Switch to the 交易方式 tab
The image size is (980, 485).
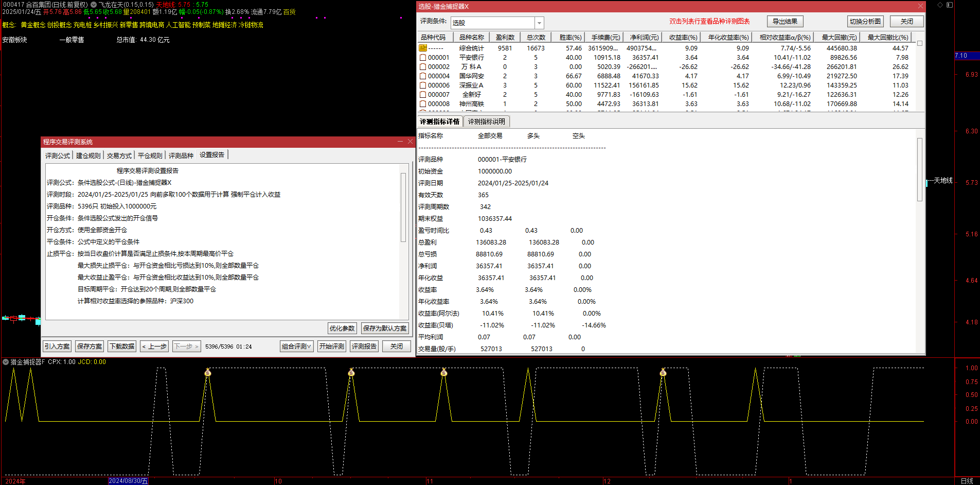(x=119, y=155)
